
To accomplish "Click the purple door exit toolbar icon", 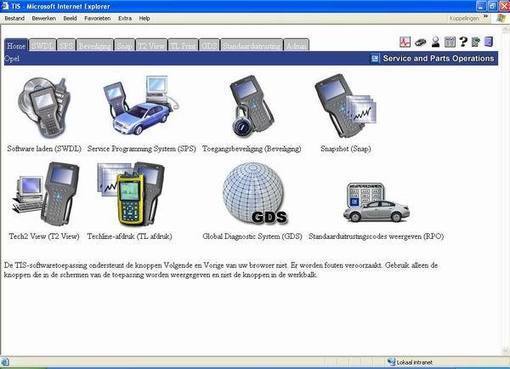I will (x=489, y=42).
